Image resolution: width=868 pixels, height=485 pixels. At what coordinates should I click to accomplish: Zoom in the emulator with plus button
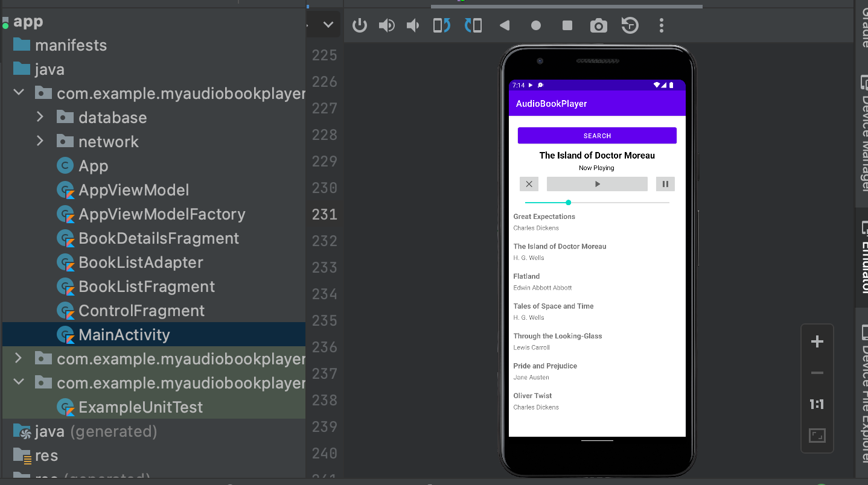click(x=817, y=342)
